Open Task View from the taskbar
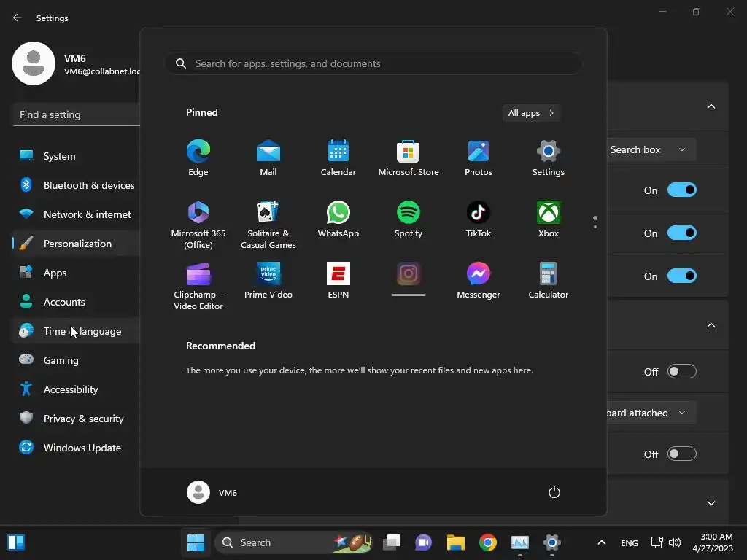This screenshot has height=560, width=747. (392, 542)
